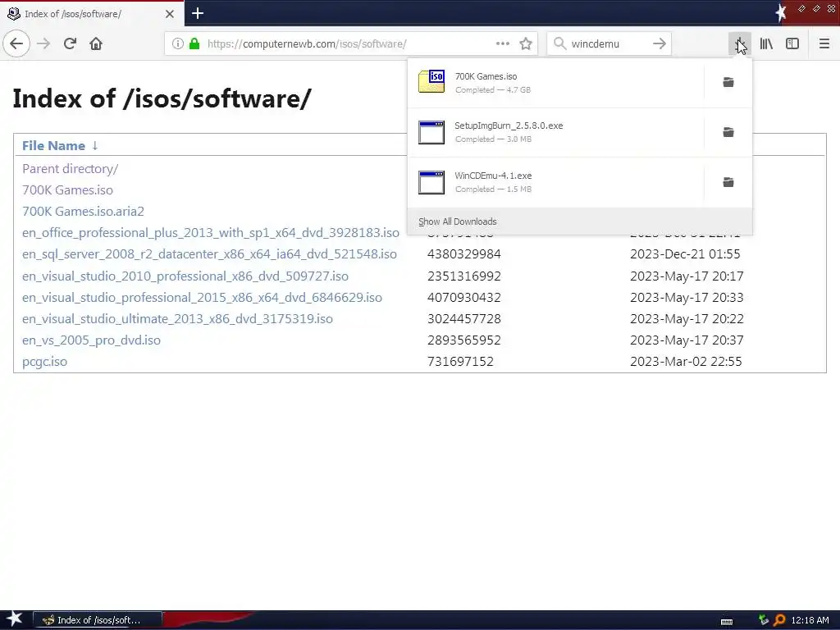Click the search magnifier icon

pyautogui.click(x=559, y=43)
